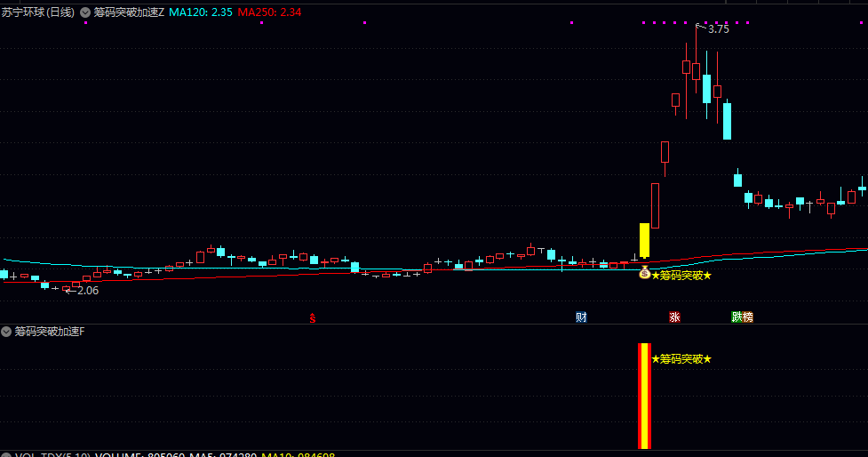Click the 苏宁环球(日线) title label
The height and width of the screenshot is (457, 868).
coord(37,12)
